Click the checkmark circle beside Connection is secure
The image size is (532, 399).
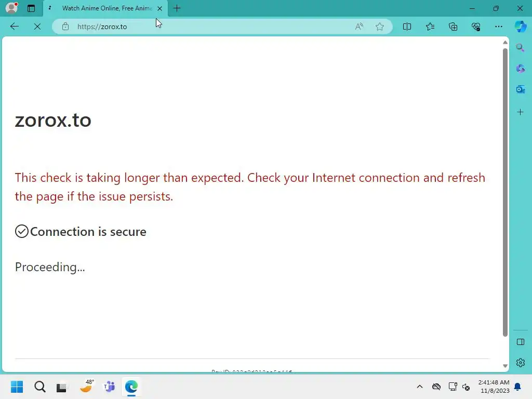22,231
